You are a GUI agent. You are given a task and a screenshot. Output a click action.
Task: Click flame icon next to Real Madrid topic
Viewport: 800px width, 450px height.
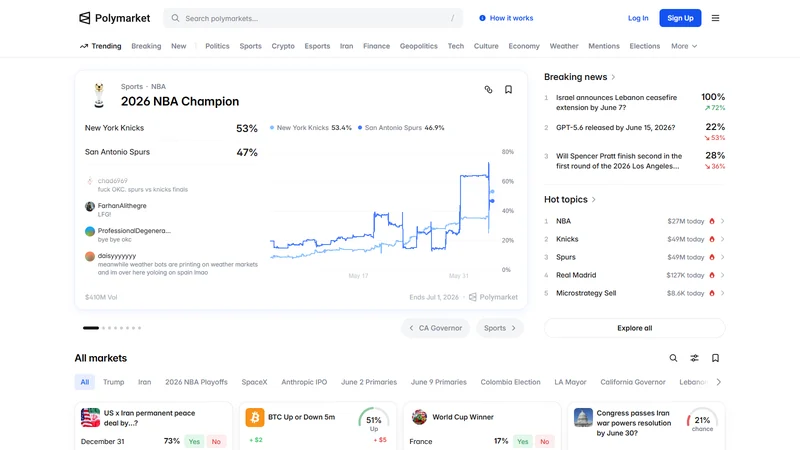(x=712, y=275)
